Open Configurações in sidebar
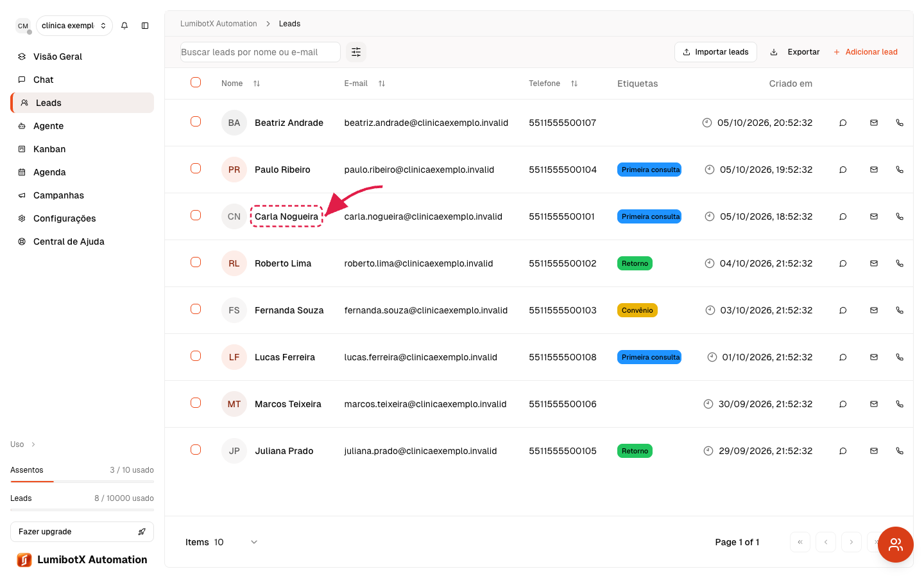The image size is (924, 578). (82, 218)
